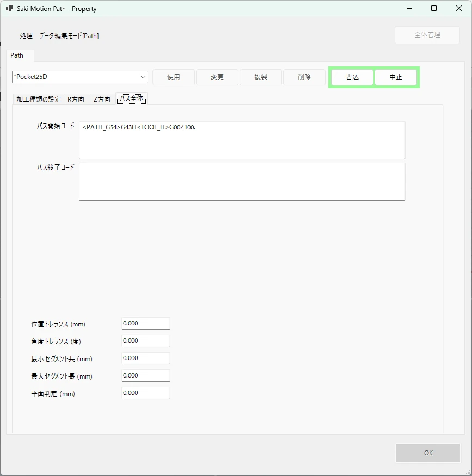The height and width of the screenshot is (476, 472).
Task: Minimize the Property window
Action: pyautogui.click(x=409, y=9)
